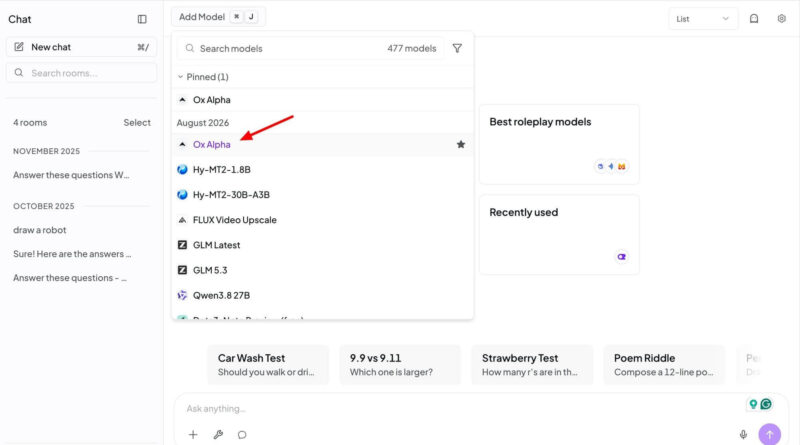Pick the Qwen3.8 27B model
The image size is (800, 445).
click(322, 295)
